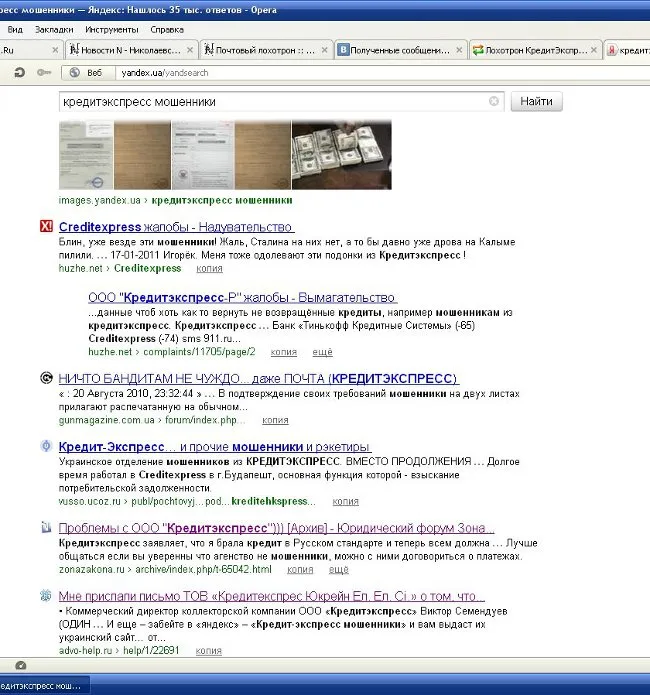Screen dimensions: 650x695
Task: Click the favicon beside Кредит-Экспресс и прочие мошенники
Action: [46, 446]
